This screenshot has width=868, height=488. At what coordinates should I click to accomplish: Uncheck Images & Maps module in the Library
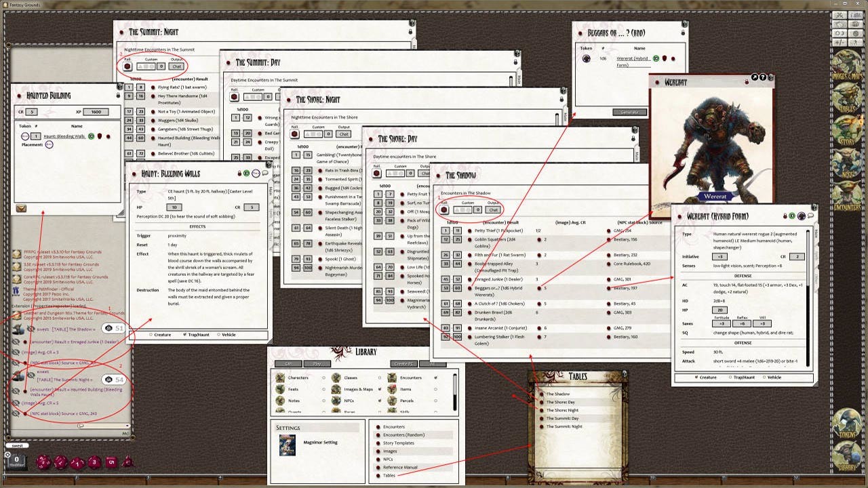379,388
